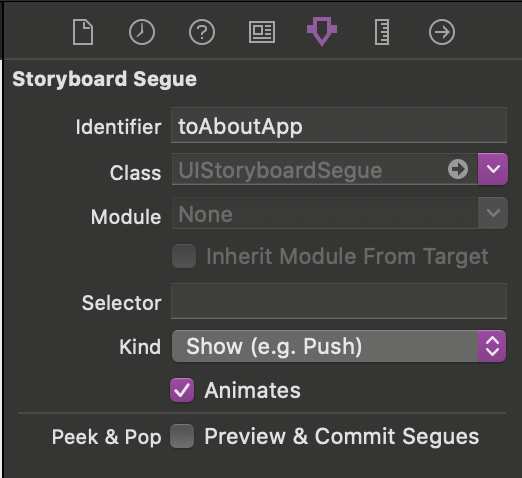
Task: Toggle Inherit Module From Target checkbox
Action: point(184,256)
